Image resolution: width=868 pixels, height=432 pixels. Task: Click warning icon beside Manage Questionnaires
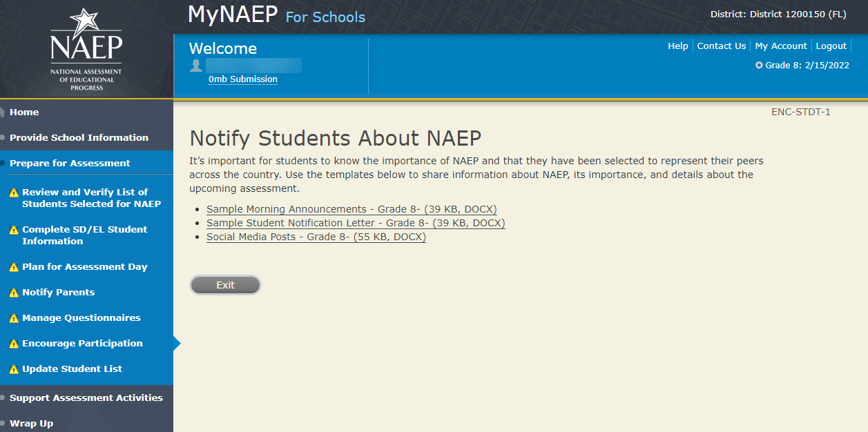(14, 318)
